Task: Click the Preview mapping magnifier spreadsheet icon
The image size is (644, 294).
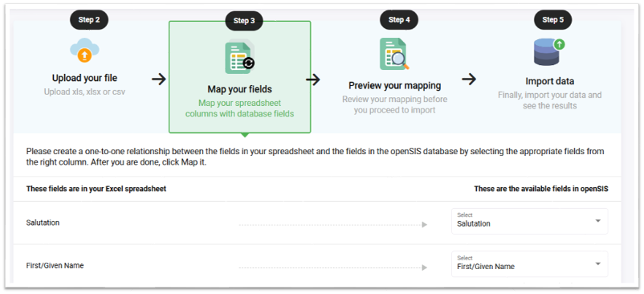Action: 394,54
